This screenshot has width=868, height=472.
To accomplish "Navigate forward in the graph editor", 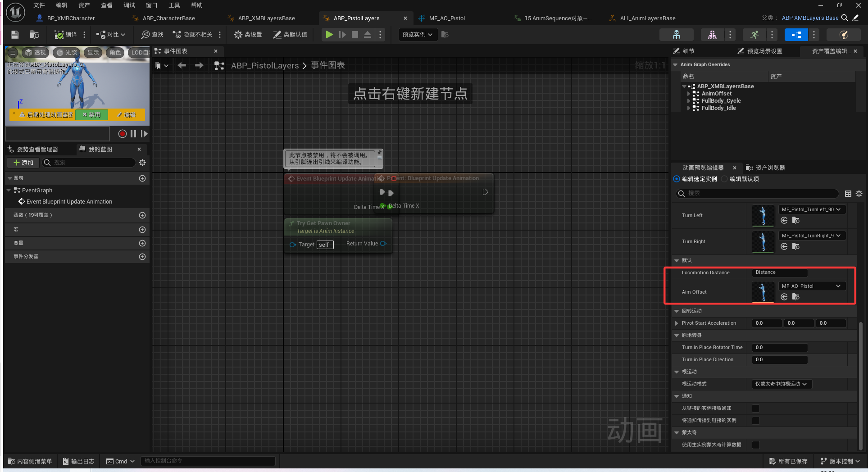I will [x=199, y=66].
